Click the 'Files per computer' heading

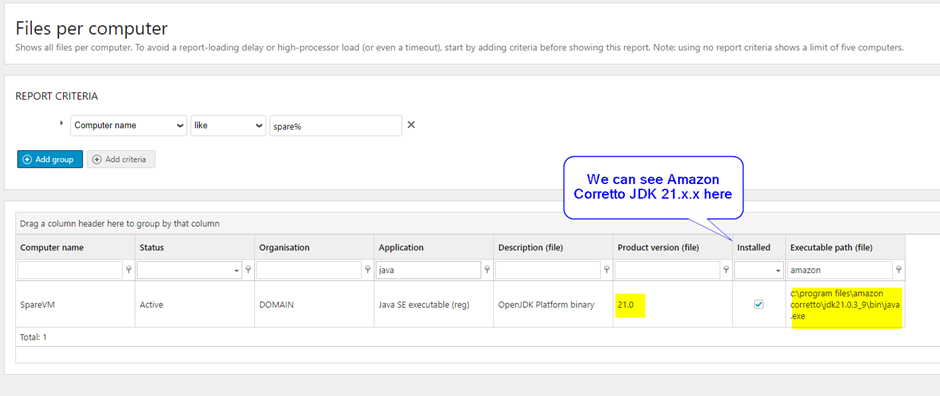click(x=91, y=28)
